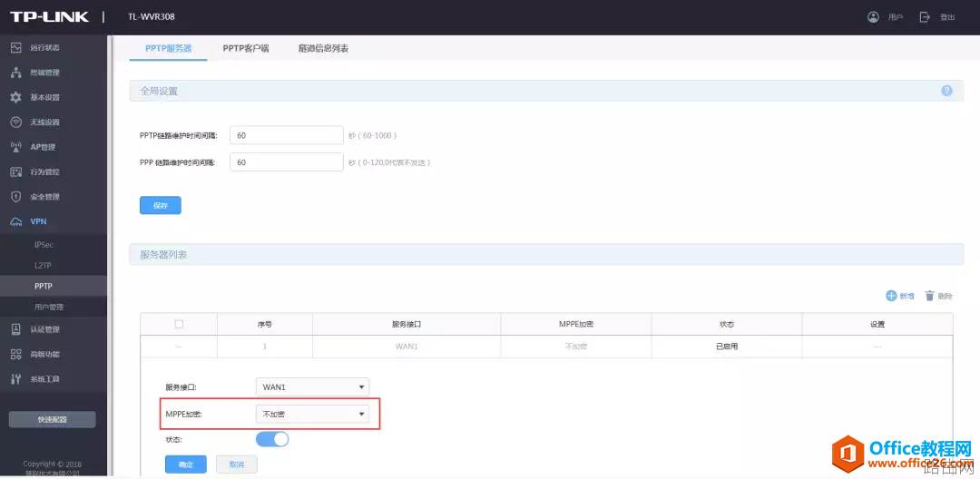Click the 基本设置 gear icon
Viewport: 980px width, 479px height.
(17, 97)
